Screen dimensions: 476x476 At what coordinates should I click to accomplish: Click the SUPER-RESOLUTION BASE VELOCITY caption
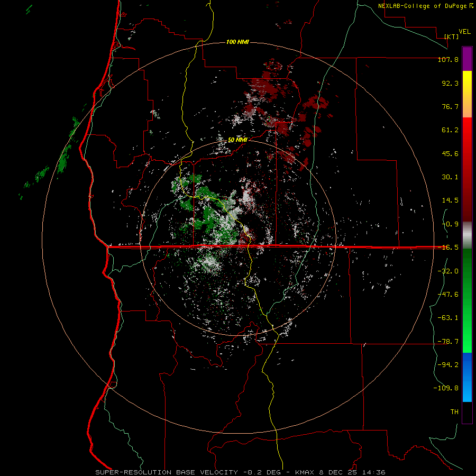(x=167, y=472)
